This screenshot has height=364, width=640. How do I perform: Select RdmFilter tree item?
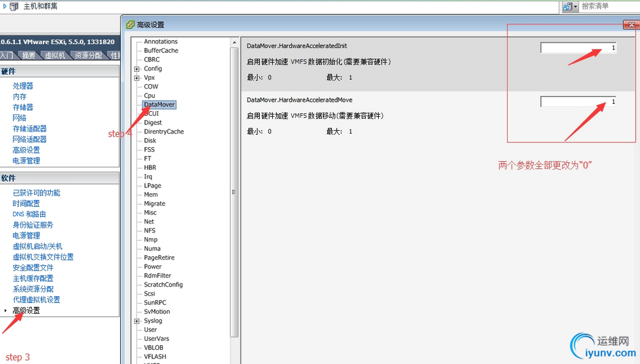pos(157,276)
